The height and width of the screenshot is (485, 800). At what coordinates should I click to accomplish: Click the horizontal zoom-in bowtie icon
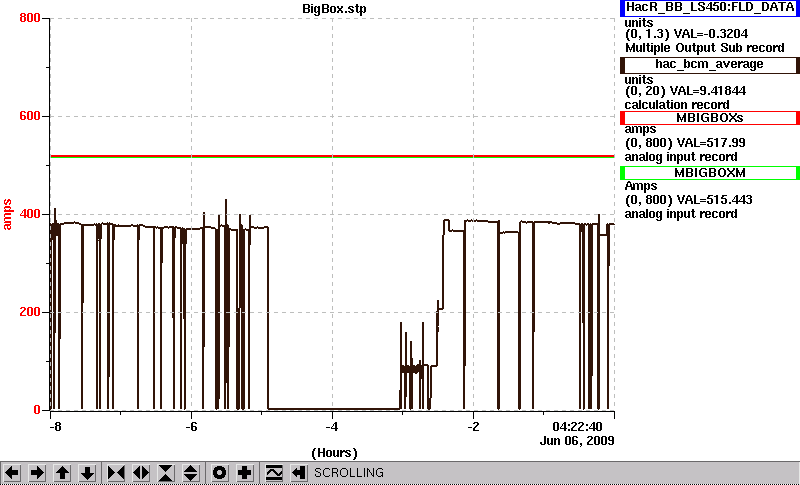[x=116, y=473]
